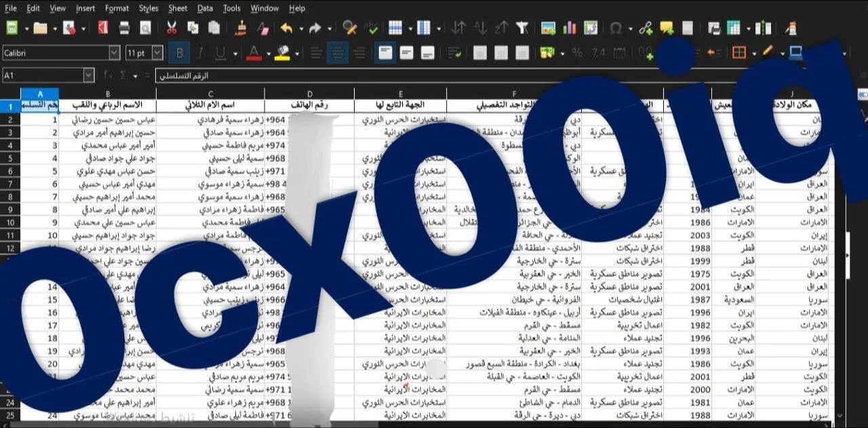Image resolution: width=868 pixels, height=428 pixels.
Task: Toggle Align Top vertical alignment
Action: (386, 52)
